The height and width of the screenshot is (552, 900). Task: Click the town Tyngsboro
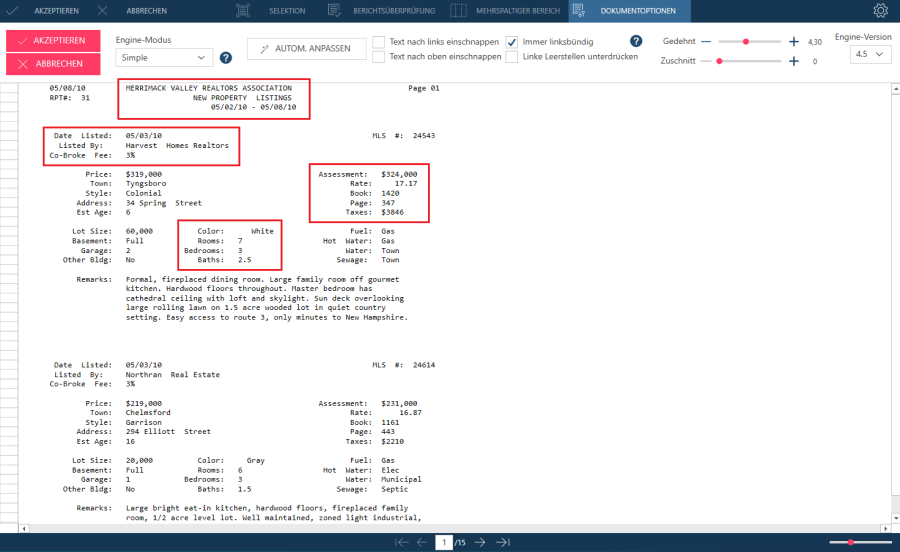click(x=146, y=184)
